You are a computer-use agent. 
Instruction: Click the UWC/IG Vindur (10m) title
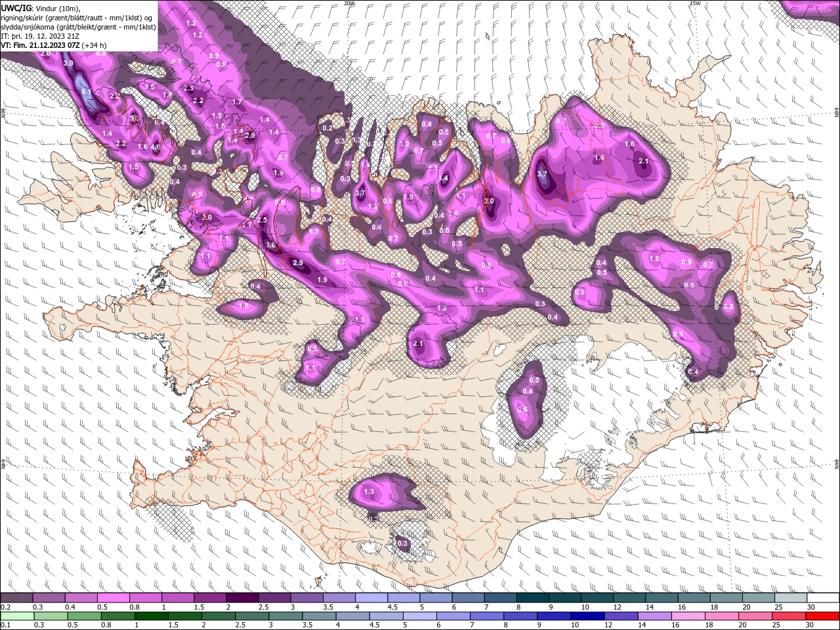click(41, 8)
